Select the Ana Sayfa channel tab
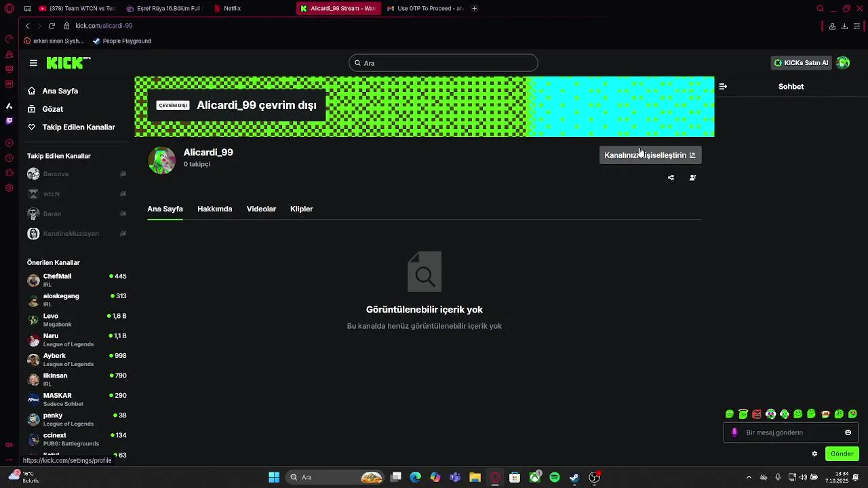This screenshot has height=488, width=868. [165, 209]
